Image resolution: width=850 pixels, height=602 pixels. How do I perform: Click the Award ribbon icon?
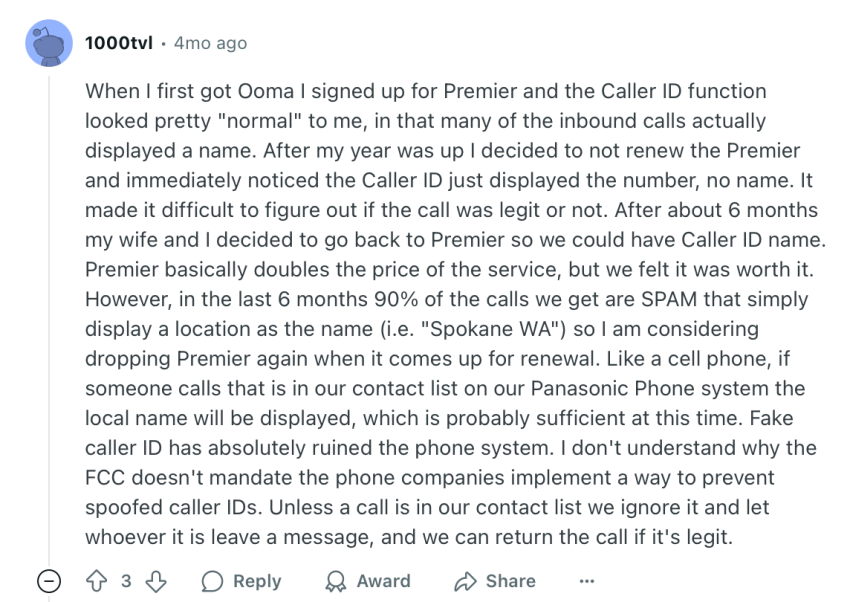point(337,581)
